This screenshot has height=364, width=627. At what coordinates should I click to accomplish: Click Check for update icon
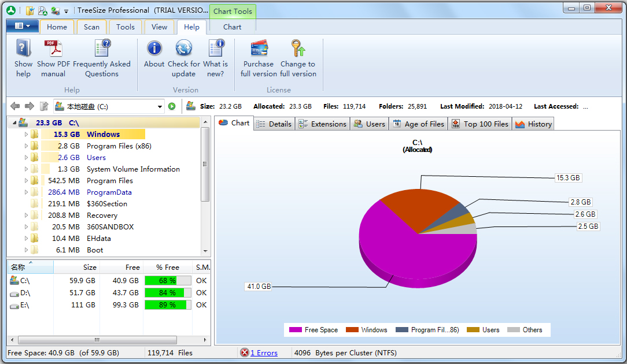click(183, 48)
